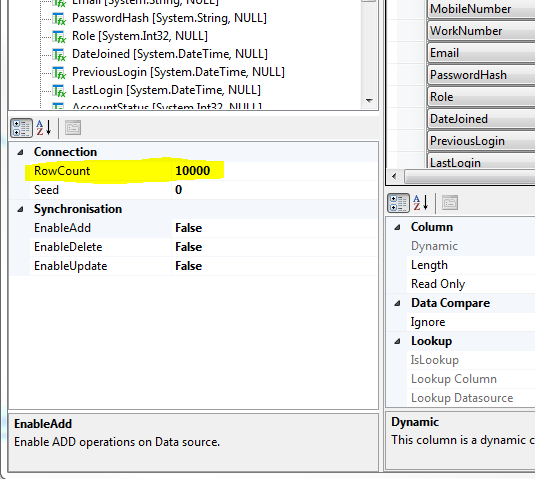Screen dimensions: 535x479
Task: Click the PasswordHash column header button
Action: (481, 75)
